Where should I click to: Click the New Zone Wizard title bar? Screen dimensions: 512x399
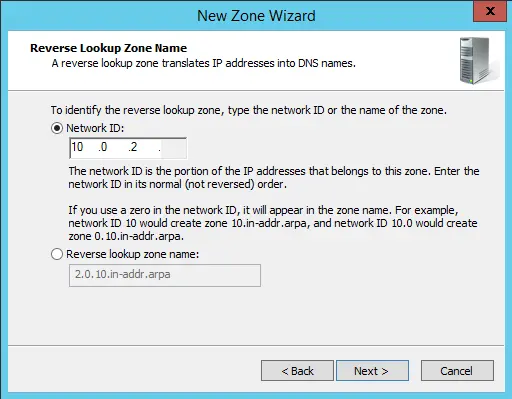256,16
